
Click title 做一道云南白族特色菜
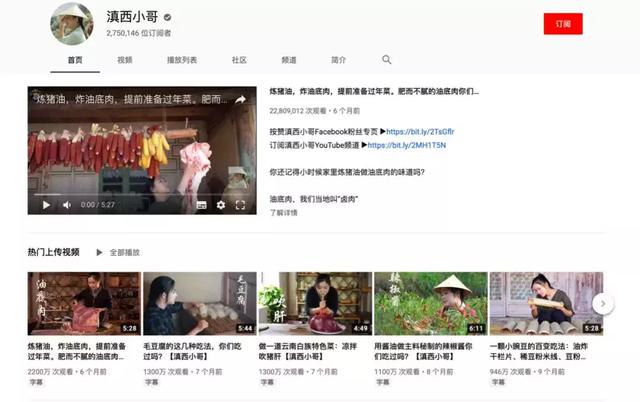point(308,351)
